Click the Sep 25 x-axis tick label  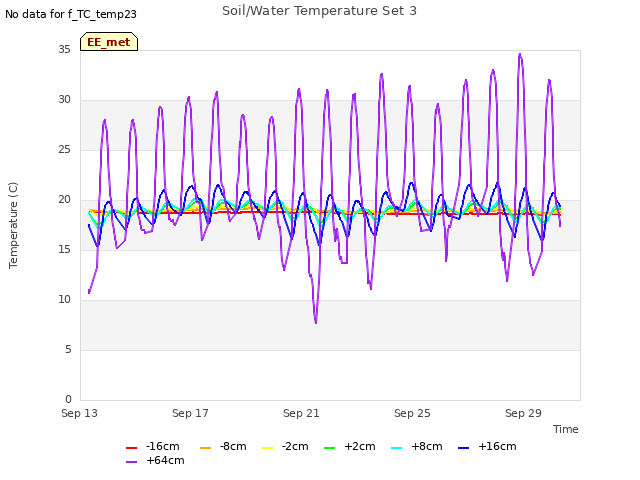[412, 413]
